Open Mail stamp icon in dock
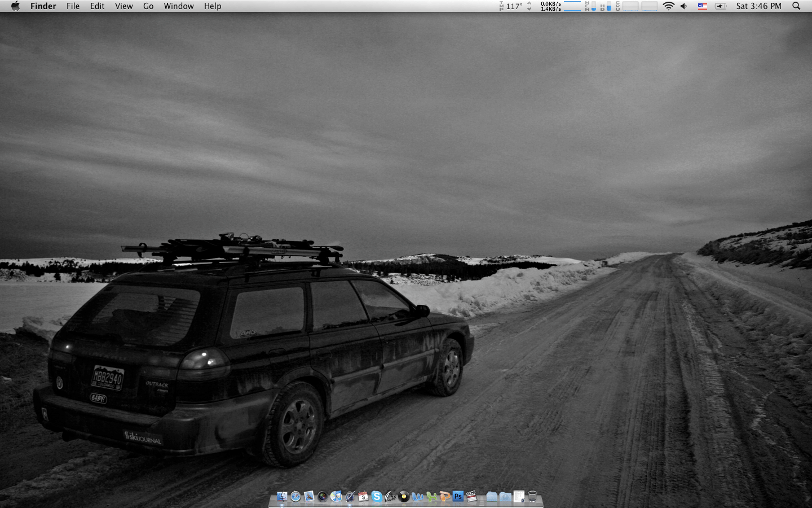 click(x=309, y=496)
